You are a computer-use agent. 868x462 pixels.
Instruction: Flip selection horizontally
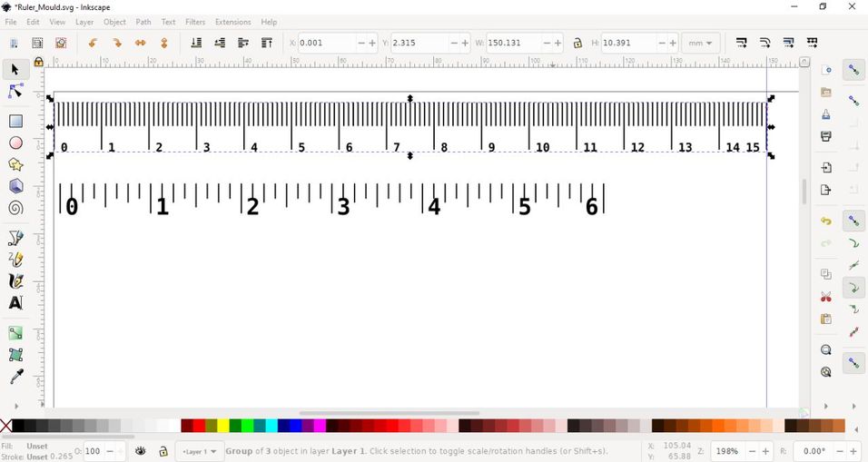[x=141, y=43]
